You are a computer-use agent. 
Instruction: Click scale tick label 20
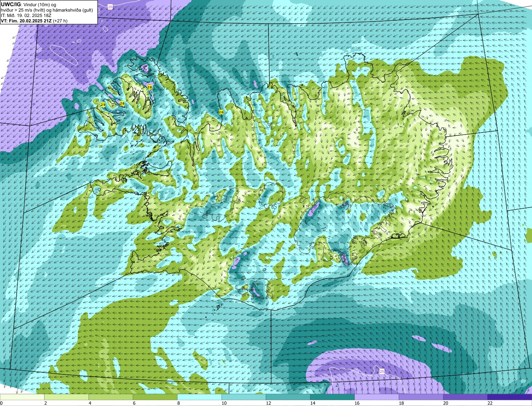click(446, 403)
